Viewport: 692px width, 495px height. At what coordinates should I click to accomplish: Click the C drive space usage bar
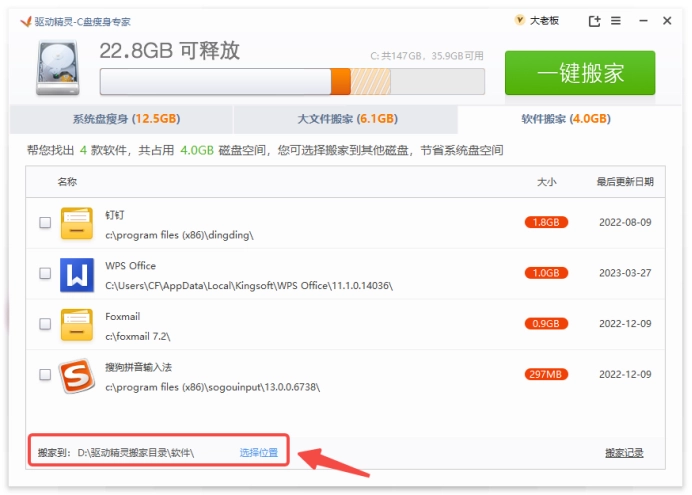pyautogui.click(x=292, y=81)
